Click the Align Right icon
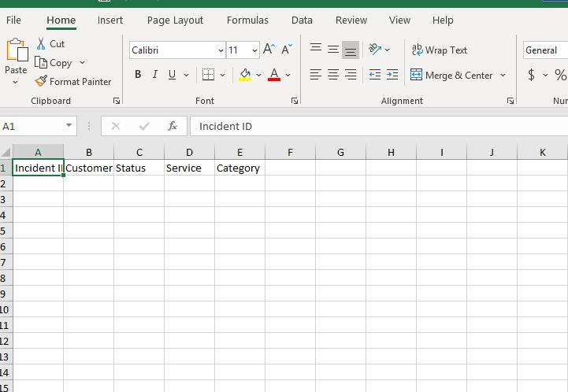This screenshot has height=392, width=568. click(x=351, y=76)
